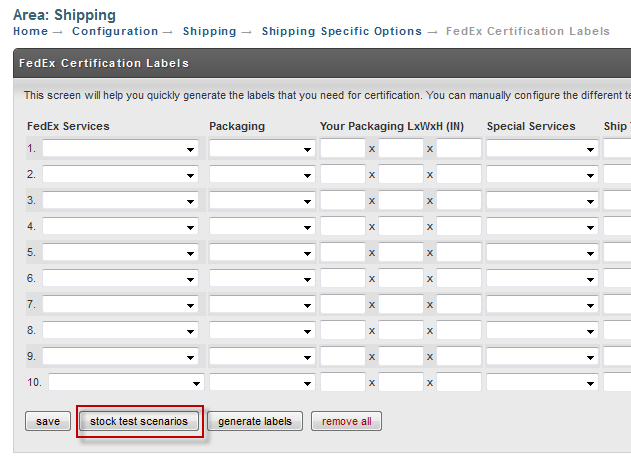
Task: Open Special Services dropdown in row 4
Action: 542,227
